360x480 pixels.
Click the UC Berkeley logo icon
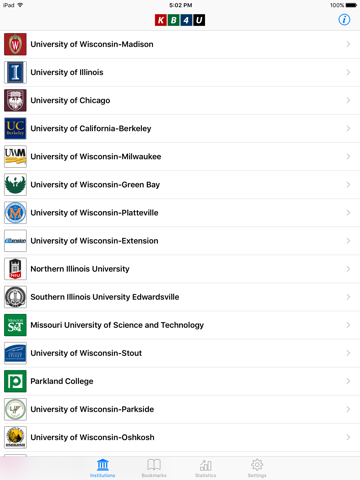pyautogui.click(x=15, y=128)
